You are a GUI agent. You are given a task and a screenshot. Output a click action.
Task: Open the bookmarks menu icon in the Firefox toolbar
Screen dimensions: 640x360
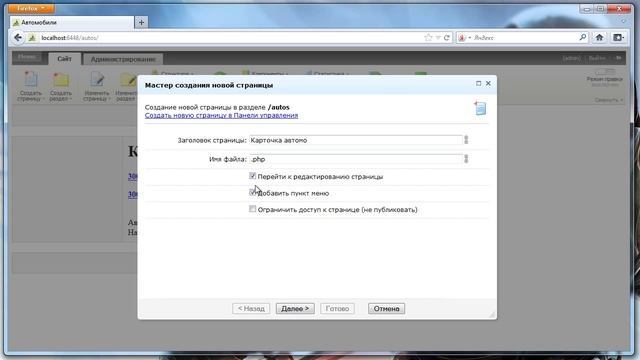click(618, 38)
